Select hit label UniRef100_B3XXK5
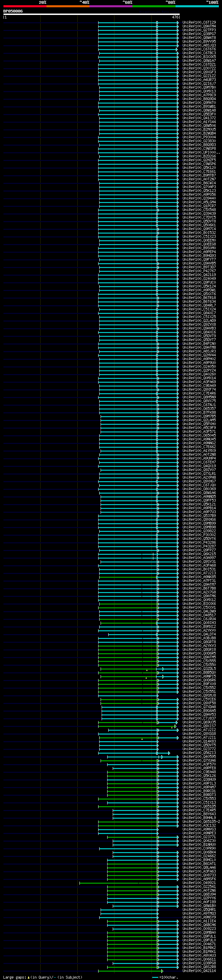222x980 pixels. point(199,57)
